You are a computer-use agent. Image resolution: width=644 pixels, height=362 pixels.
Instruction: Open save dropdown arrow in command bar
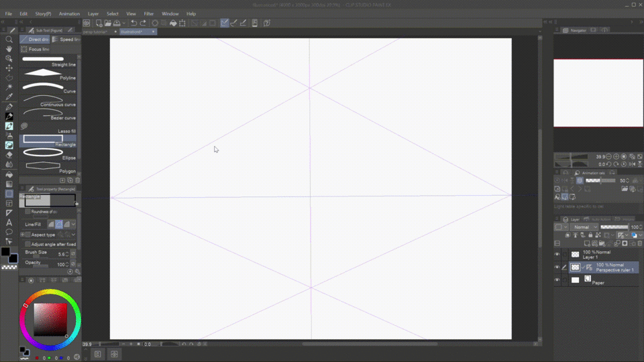click(x=123, y=23)
